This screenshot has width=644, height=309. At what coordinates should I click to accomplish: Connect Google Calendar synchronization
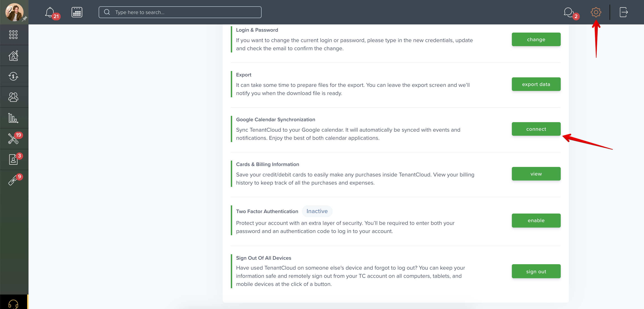coord(536,129)
